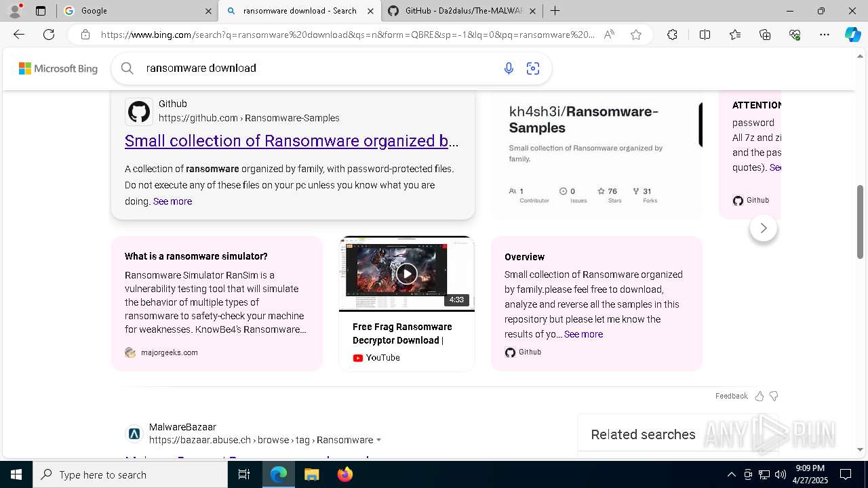Refresh the current page
The height and width of the screenshot is (488, 868).
point(49,35)
